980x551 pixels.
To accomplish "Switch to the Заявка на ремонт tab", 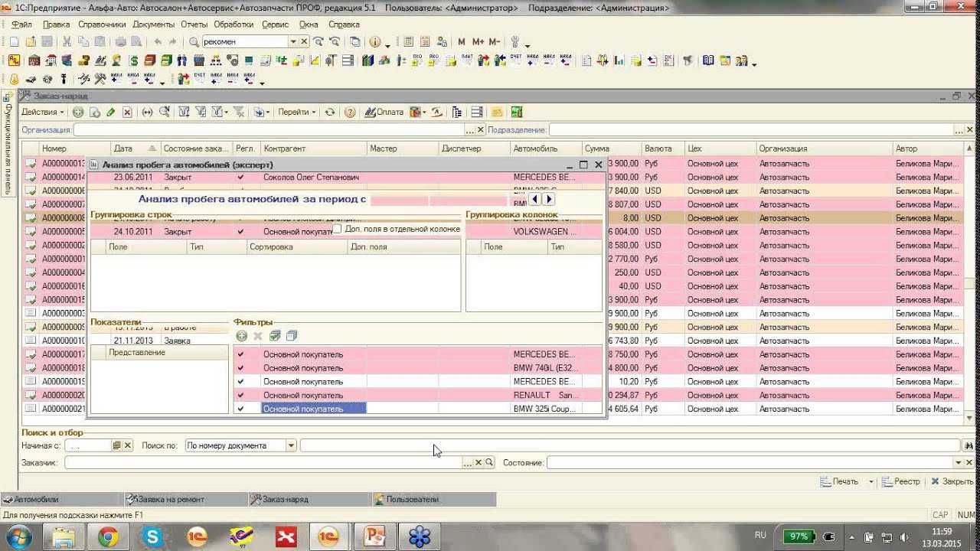I will click(x=186, y=499).
